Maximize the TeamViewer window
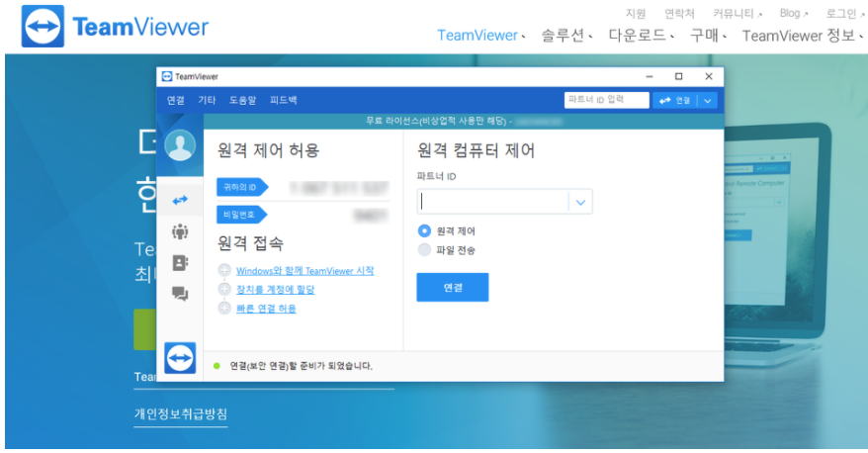Viewport: 868px width, 453px height. [678, 76]
